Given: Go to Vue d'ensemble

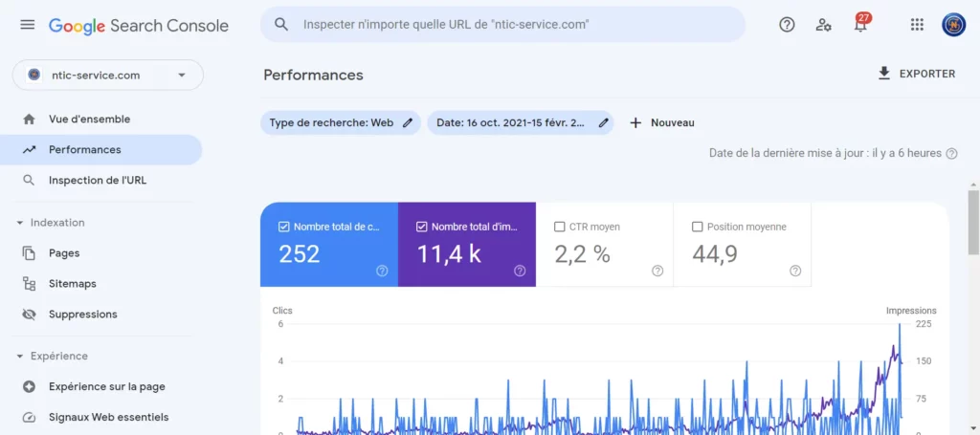Looking at the screenshot, I should [x=89, y=120].
